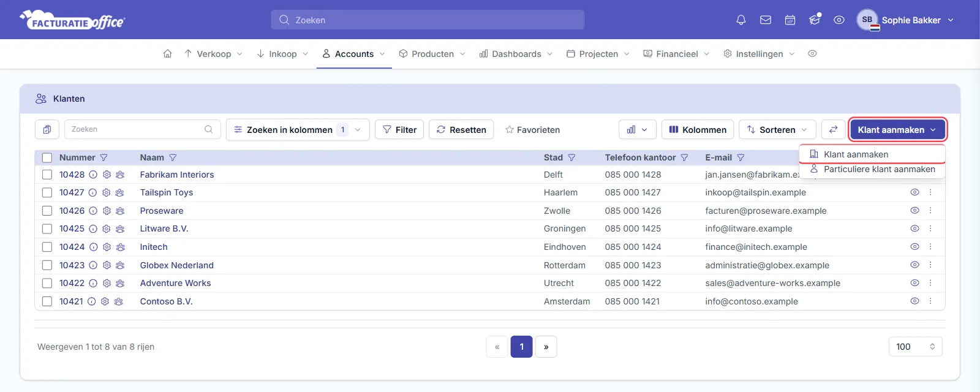Check the box for Globex Nederland row
Viewport: 980px width, 392px height.
click(47, 265)
